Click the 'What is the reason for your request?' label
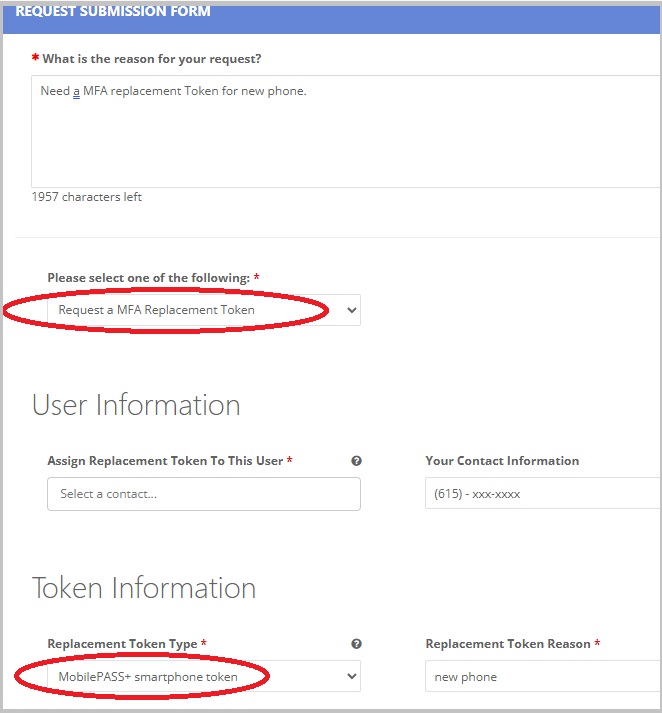 [152, 59]
